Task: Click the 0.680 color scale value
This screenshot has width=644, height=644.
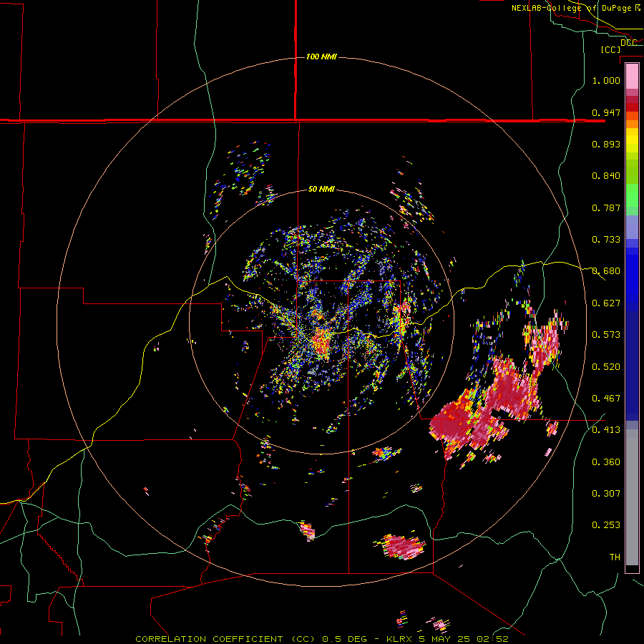Action: [x=606, y=271]
